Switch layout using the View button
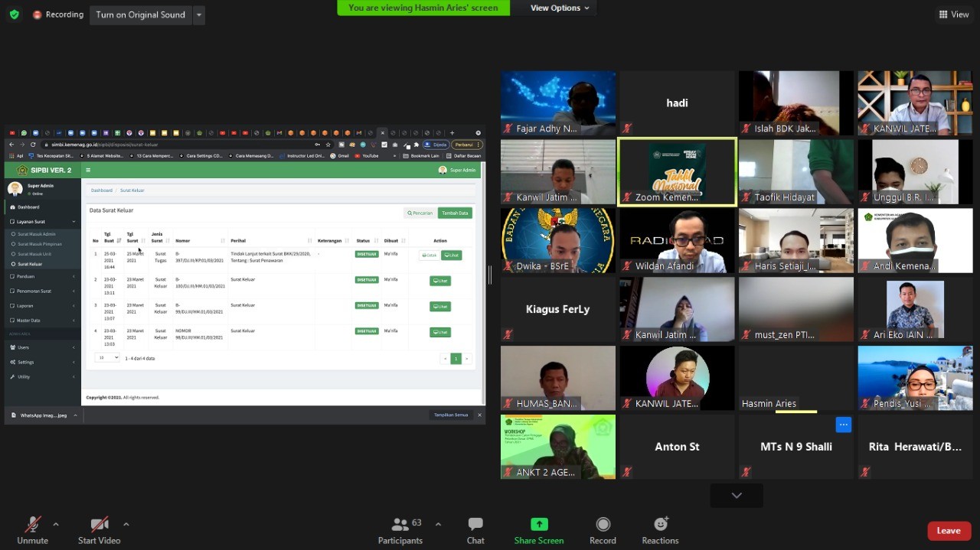 pyautogui.click(x=954, y=15)
